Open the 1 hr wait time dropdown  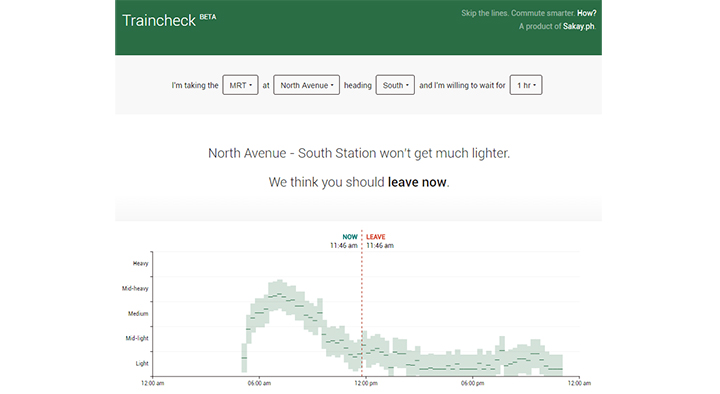point(526,85)
